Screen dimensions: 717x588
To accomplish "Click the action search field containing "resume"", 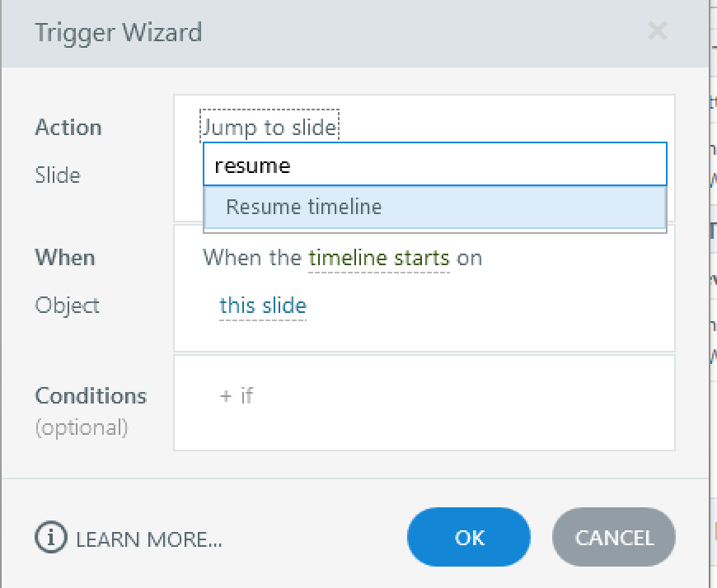I will 434,166.
